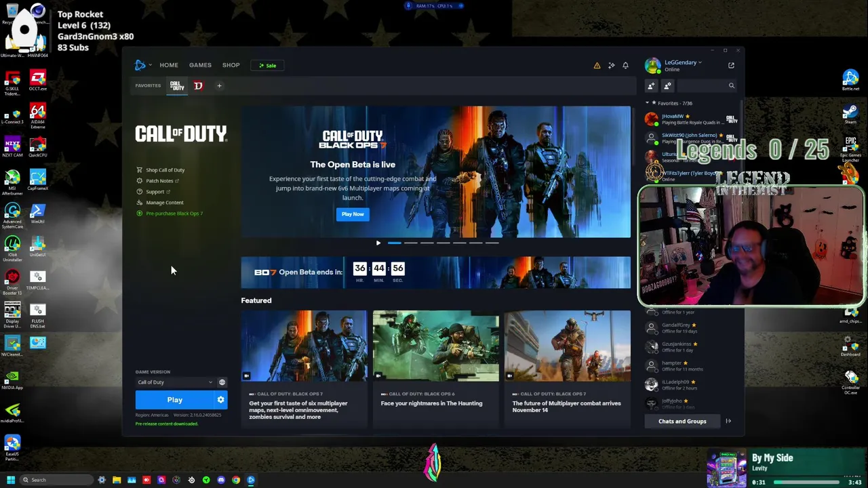Open the SHOP tab
The image size is (868, 488).
point(231,65)
